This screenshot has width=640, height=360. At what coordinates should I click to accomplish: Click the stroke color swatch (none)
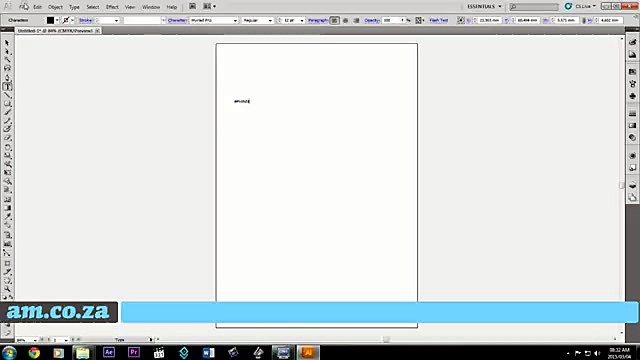tap(66, 20)
